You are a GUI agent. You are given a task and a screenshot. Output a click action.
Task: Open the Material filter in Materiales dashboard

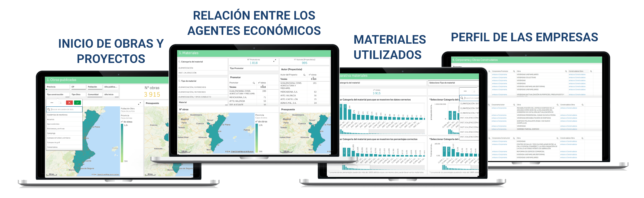pyautogui.click(x=203, y=102)
